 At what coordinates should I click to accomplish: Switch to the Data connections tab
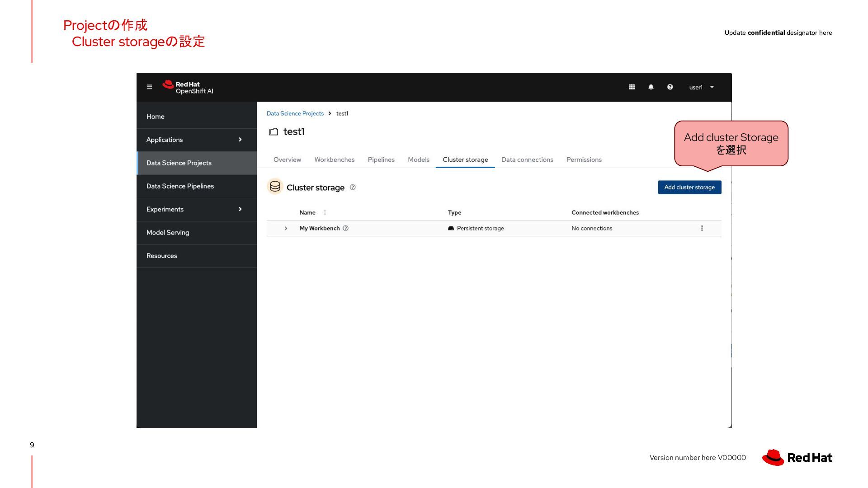click(x=527, y=160)
